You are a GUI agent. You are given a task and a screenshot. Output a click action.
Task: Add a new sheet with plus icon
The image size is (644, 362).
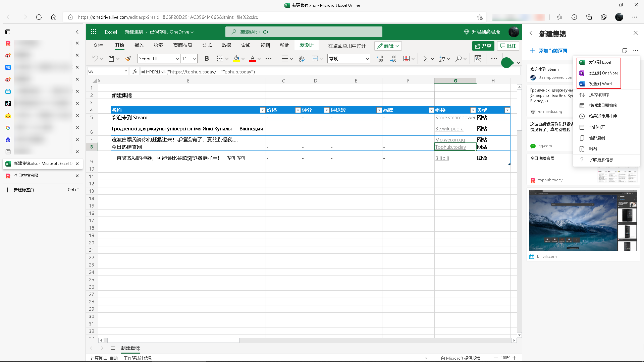(x=148, y=348)
